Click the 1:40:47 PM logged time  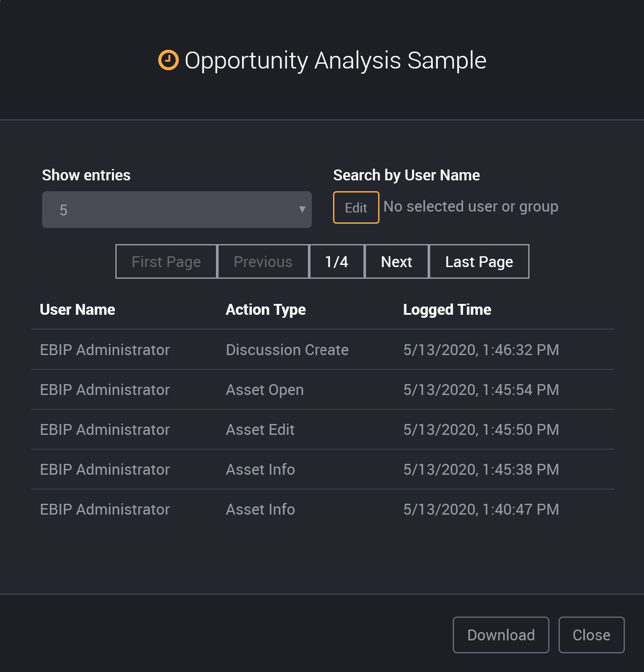pyautogui.click(x=481, y=509)
